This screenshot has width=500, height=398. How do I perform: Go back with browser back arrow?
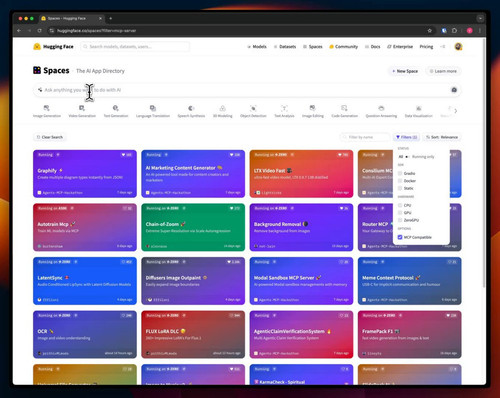point(19,30)
